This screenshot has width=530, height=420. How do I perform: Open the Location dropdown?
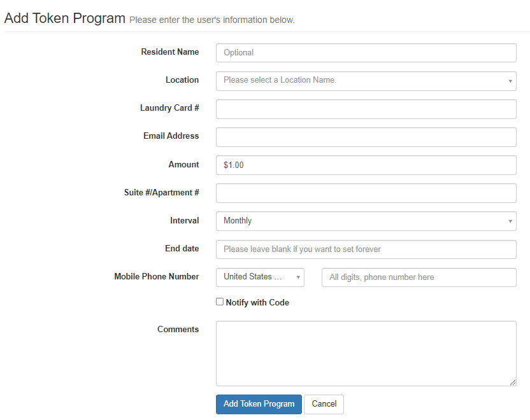click(366, 81)
